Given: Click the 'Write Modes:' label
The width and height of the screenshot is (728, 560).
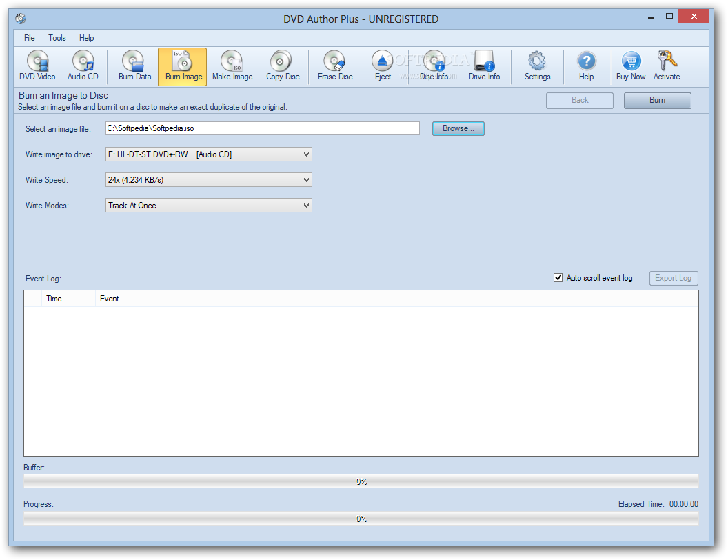Looking at the screenshot, I should 47,206.
